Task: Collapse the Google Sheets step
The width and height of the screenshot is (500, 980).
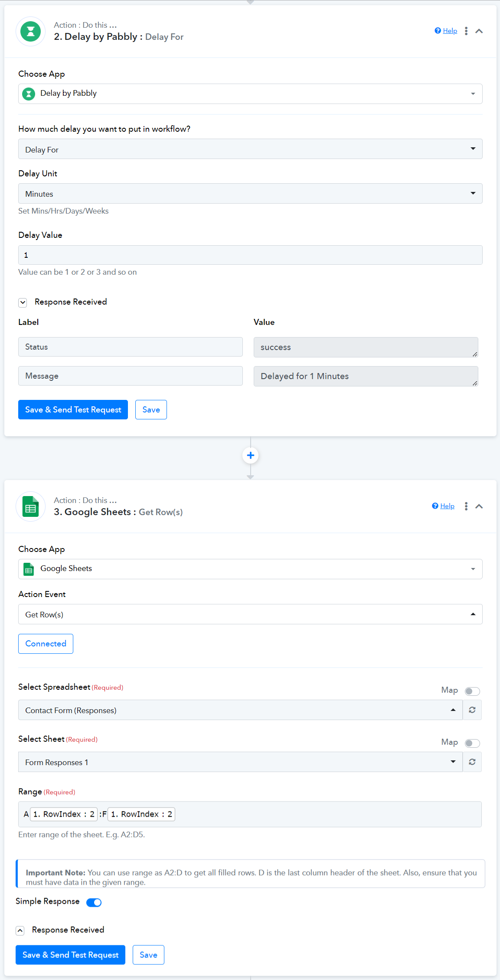Action: click(x=479, y=506)
